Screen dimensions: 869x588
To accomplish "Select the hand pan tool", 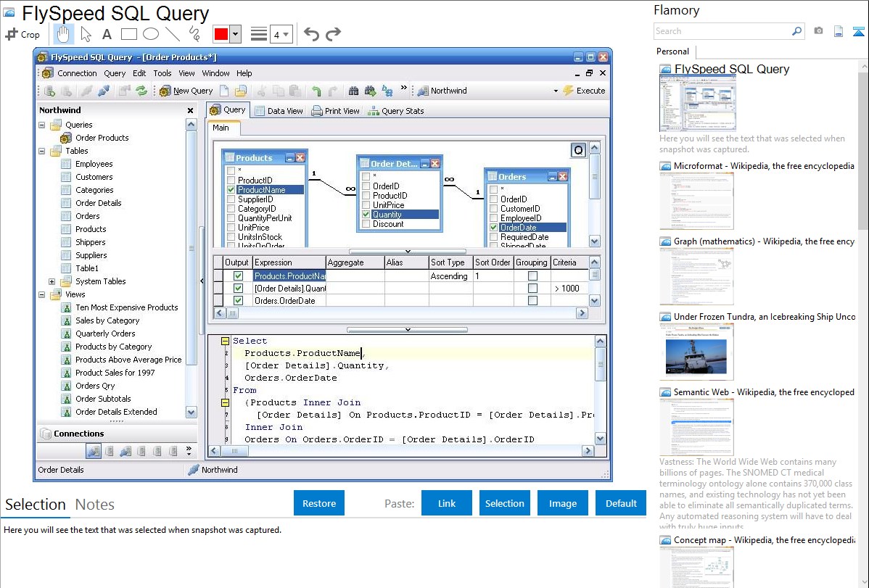I will [63, 34].
